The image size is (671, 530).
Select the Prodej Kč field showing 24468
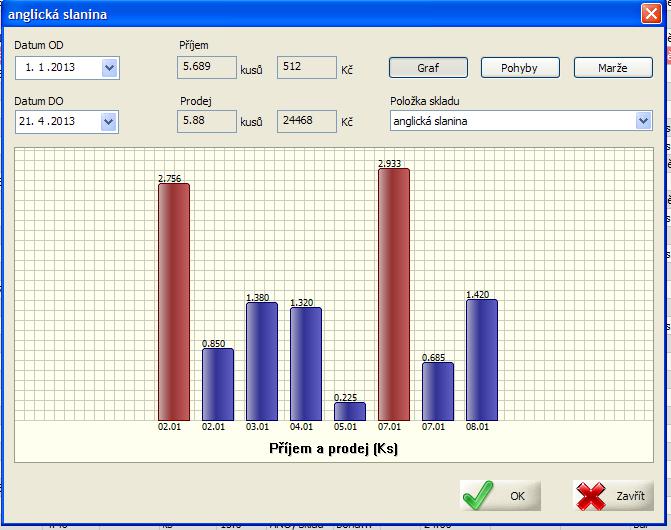point(306,121)
